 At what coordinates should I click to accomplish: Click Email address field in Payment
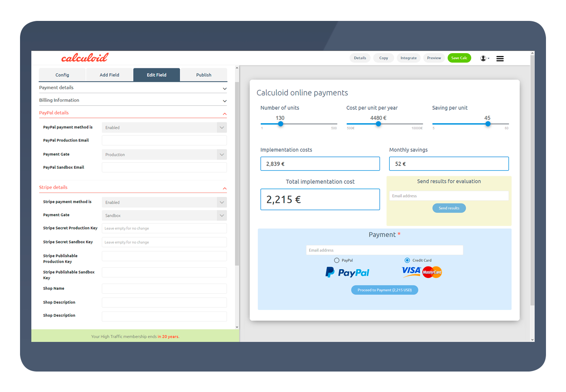384,250
